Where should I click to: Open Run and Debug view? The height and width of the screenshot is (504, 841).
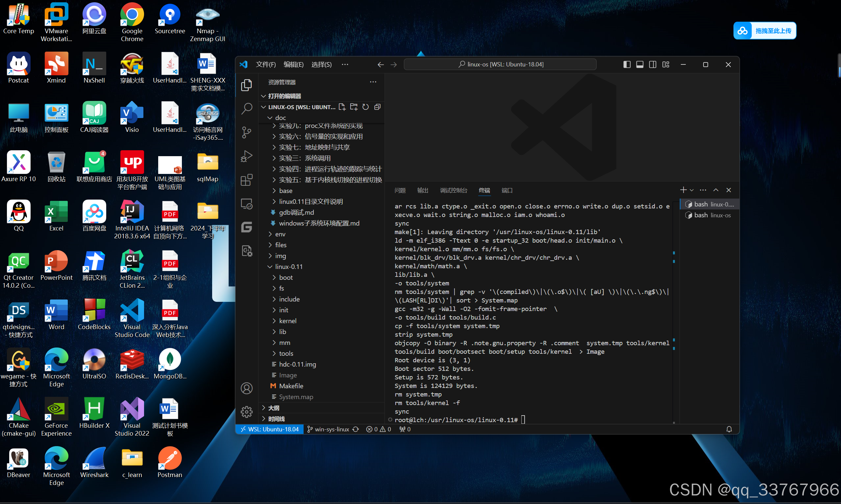(x=247, y=156)
